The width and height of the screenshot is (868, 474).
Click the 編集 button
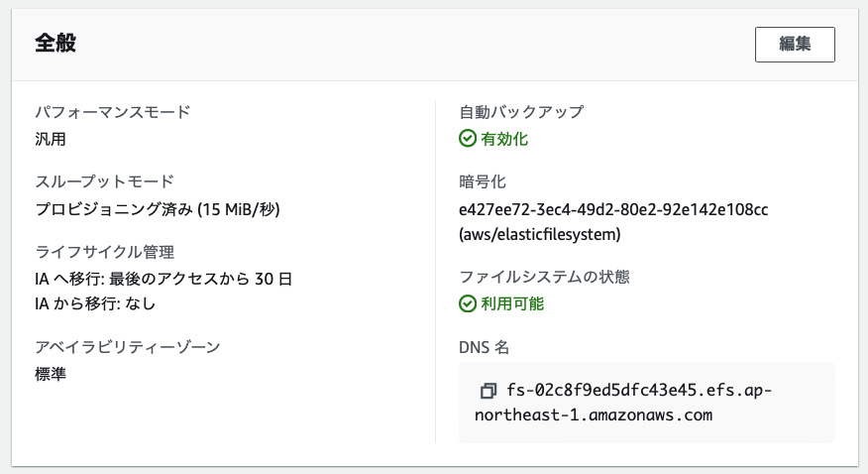coord(795,45)
